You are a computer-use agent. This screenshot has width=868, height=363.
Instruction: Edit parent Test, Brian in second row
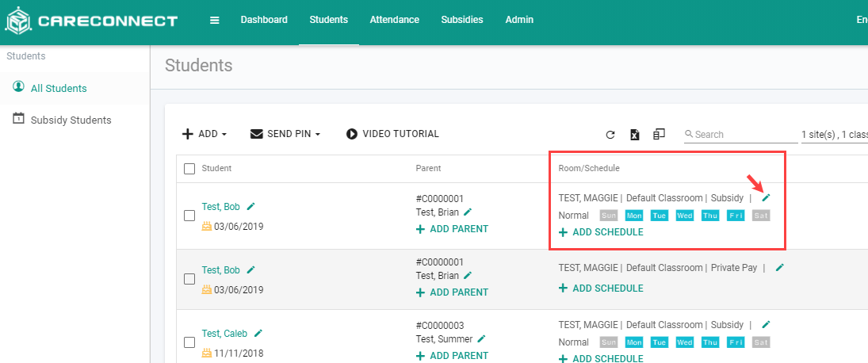point(468,275)
